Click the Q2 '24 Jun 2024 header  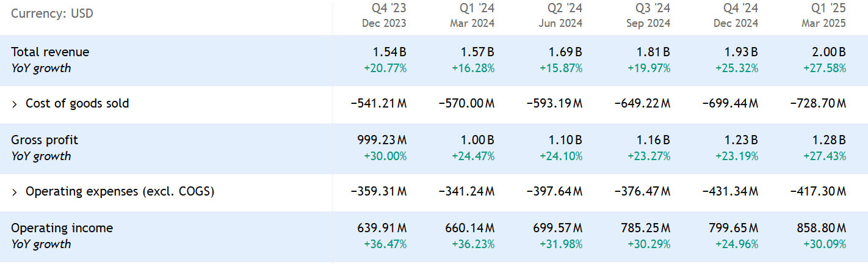(560, 15)
